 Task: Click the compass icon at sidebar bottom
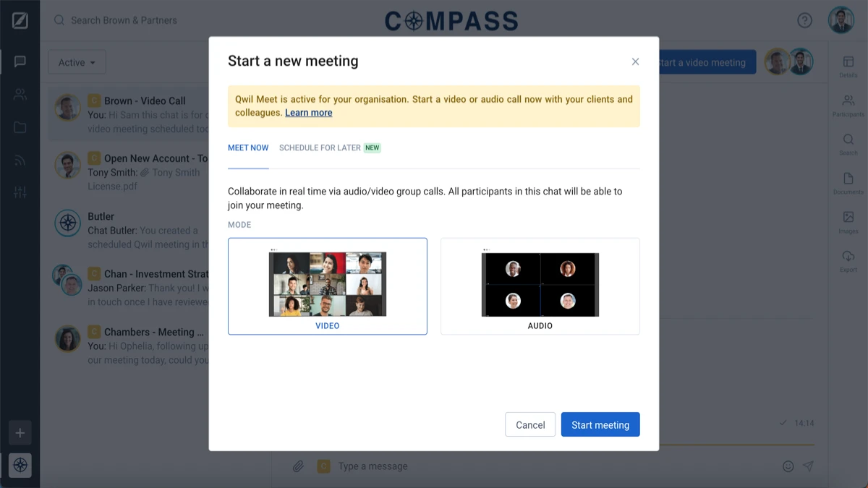[x=20, y=465]
